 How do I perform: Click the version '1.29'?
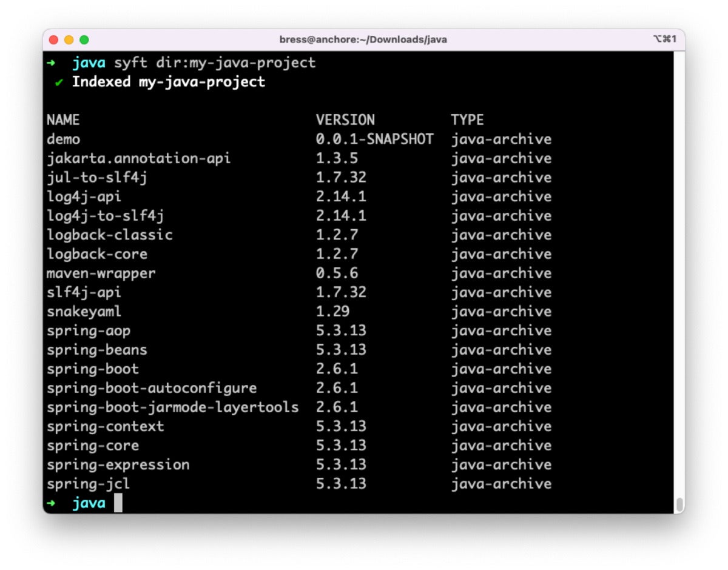click(332, 312)
